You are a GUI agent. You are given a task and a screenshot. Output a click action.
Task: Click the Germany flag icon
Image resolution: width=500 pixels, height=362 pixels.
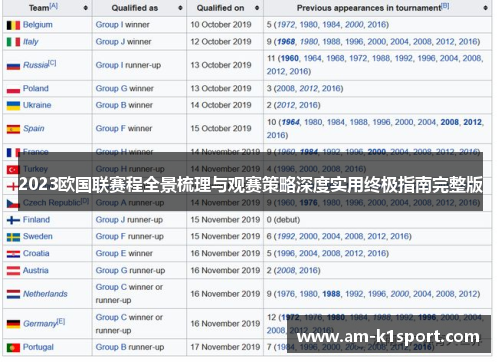(13, 324)
